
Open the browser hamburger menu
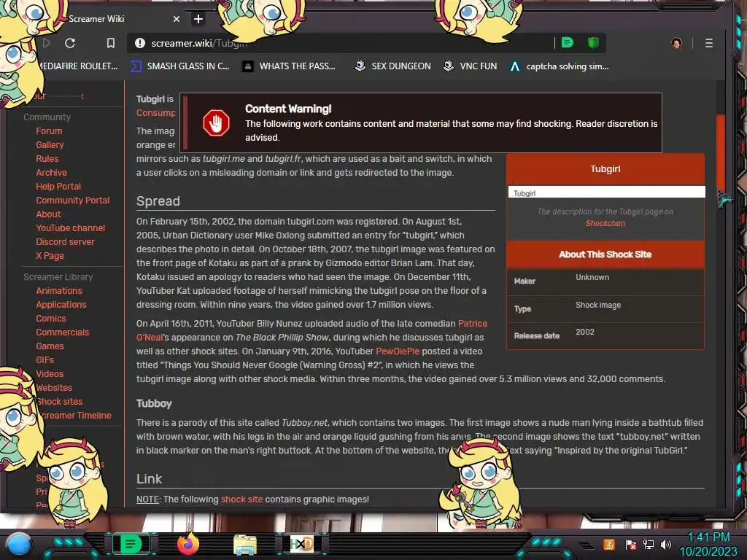(709, 43)
